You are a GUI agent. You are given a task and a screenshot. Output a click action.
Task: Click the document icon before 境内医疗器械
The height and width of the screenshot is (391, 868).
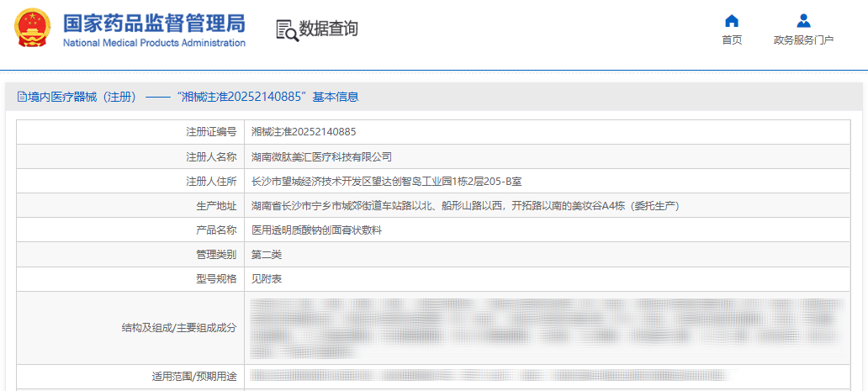pyautogui.click(x=22, y=98)
